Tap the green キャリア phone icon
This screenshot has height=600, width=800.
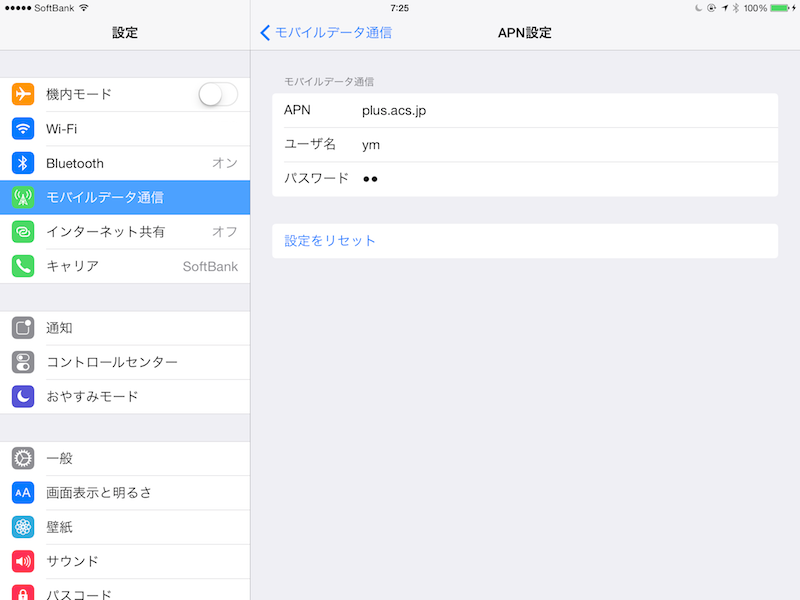[23, 266]
